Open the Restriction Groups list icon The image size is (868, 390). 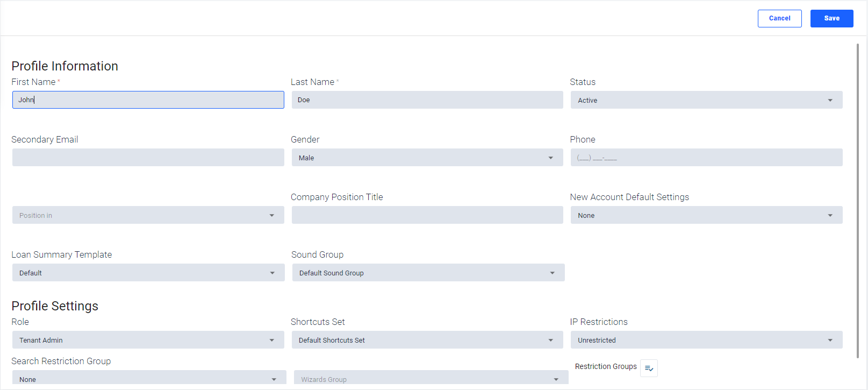click(x=649, y=368)
